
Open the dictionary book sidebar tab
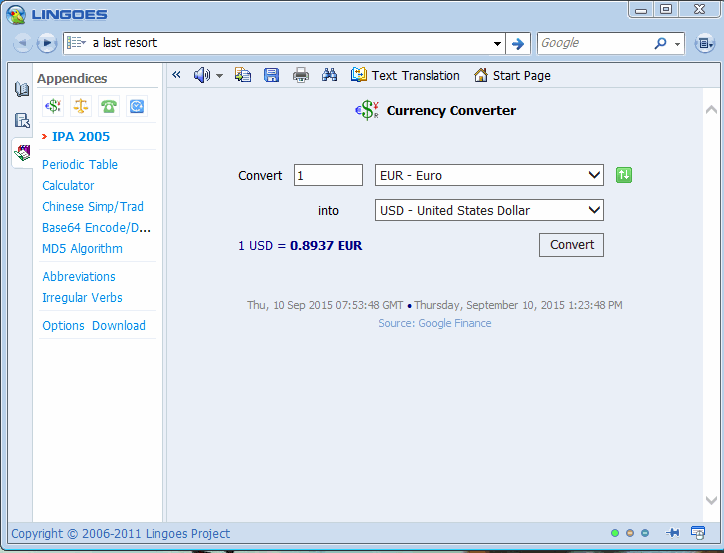(22, 89)
